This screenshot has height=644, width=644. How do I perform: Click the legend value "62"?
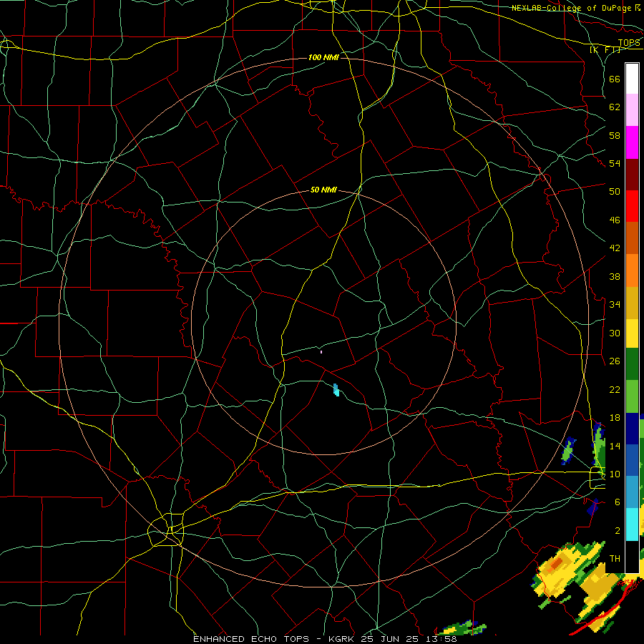[x=615, y=107]
